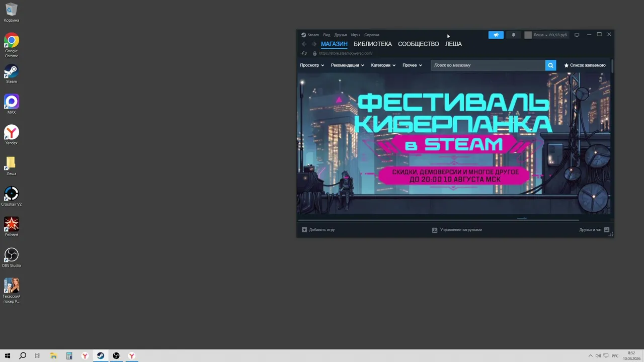Open Список желаемого wishlist
The width and height of the screenshot is (644, 362).
(585, 65)
